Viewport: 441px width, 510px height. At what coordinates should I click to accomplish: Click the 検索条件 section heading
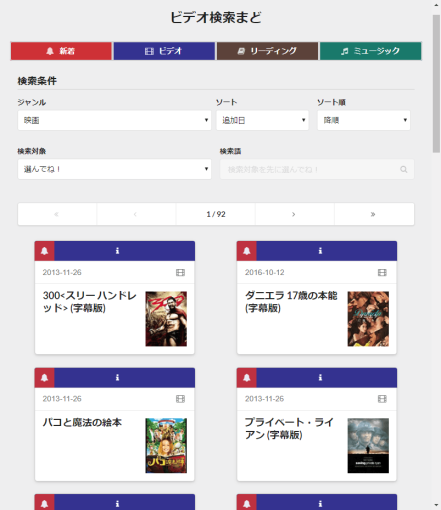pyautogui.click(x=37, y=81)
